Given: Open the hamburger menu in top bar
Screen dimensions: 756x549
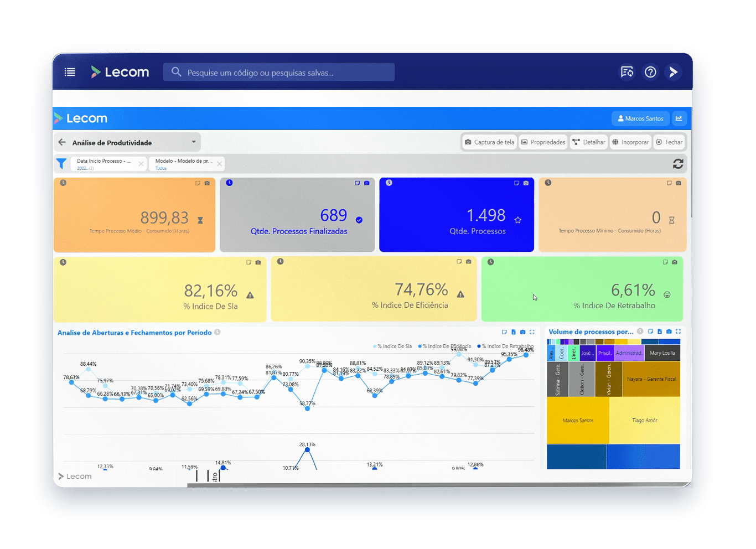Looking at the screenshot, I should coord(70,72).
